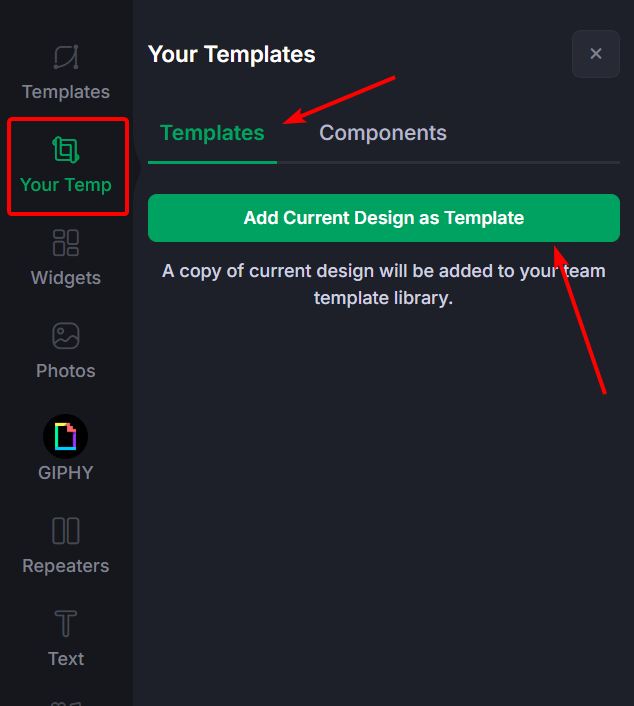The width and height of the screenshot is (634, 706).
Task: Click the GIPHY label text
Action: tap(66, 473)
